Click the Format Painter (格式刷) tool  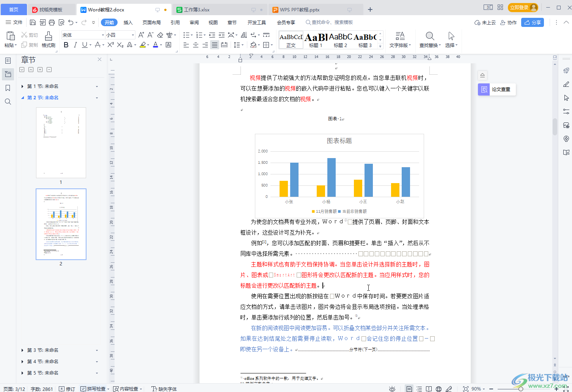pos(48,39)
